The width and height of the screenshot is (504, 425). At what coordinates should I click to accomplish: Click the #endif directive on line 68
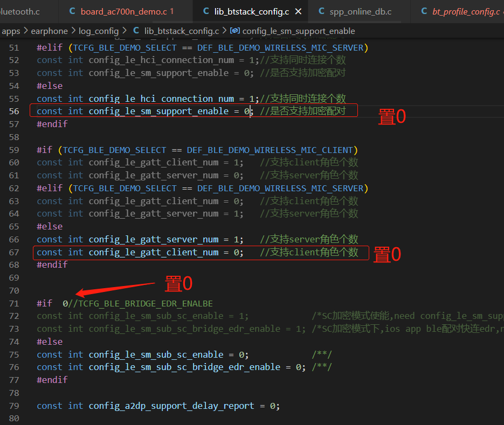(52, 264)
